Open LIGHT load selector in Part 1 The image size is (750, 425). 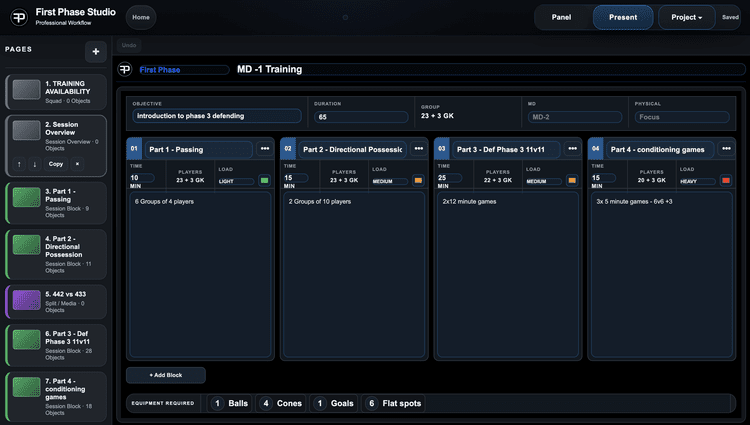tap(236, 181)
